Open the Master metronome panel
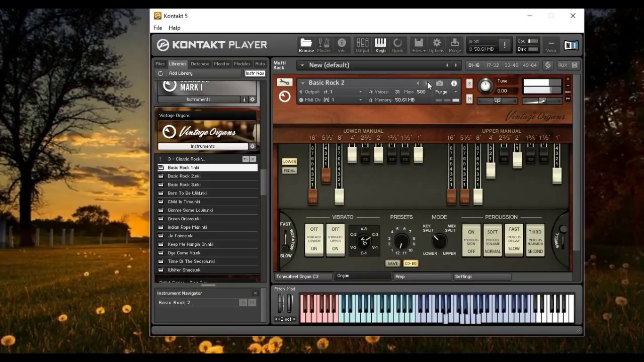Image resolution: width=644 pixels, height=362 pixels. 324,45
